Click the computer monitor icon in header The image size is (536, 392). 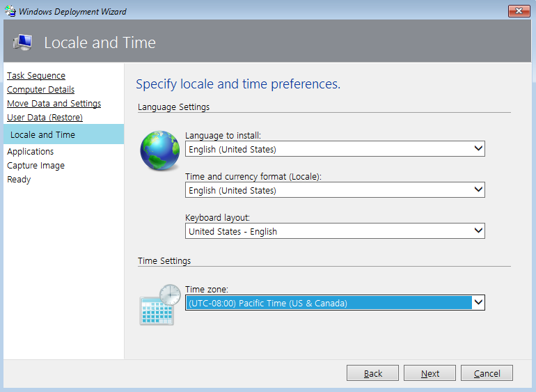click(23, 42)
